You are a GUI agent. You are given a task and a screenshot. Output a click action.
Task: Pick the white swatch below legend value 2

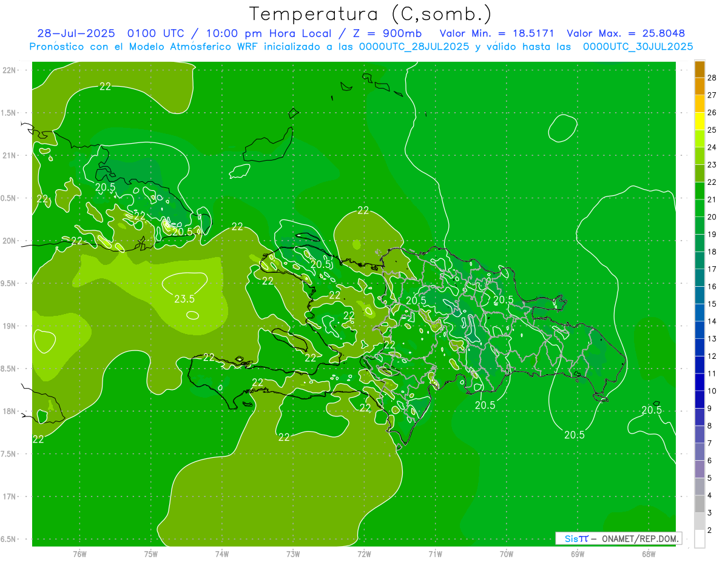pos(700,539)
